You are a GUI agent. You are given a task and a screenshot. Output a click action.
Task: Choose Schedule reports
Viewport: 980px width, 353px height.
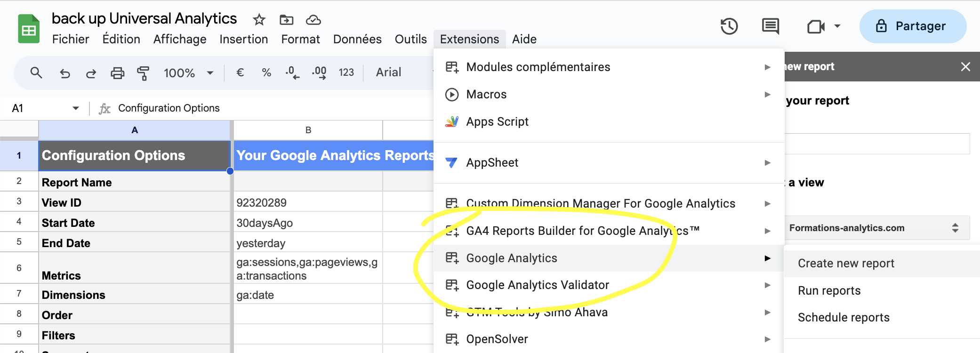coord(882,318)
